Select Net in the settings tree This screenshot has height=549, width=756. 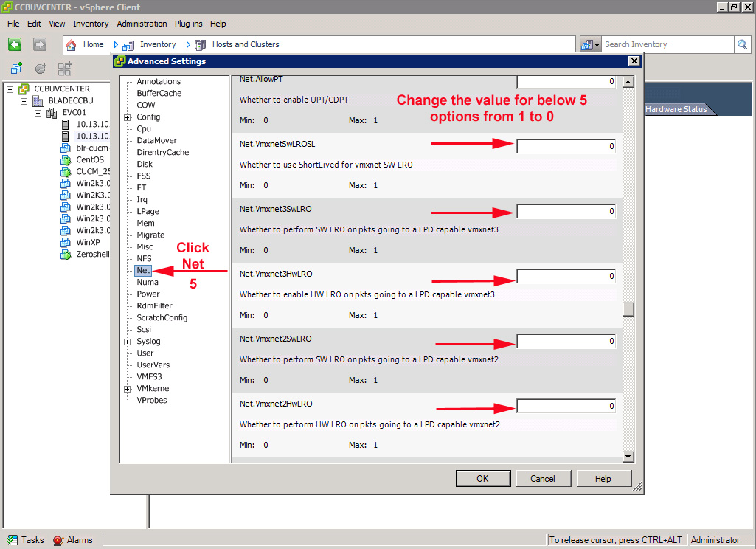click(143, 271)
